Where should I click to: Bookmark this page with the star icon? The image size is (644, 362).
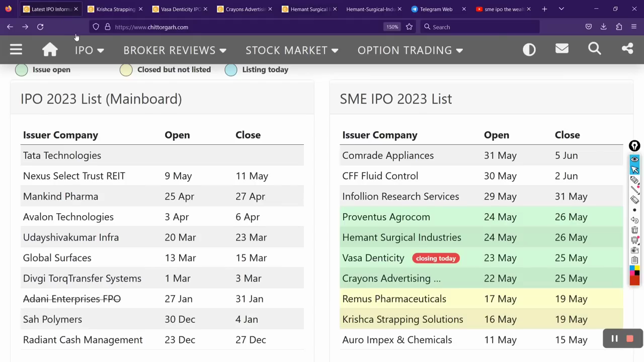pos(409,27)
